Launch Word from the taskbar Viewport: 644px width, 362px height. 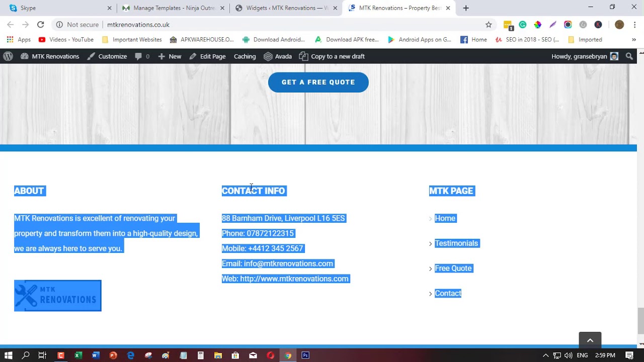coord(96,355)
